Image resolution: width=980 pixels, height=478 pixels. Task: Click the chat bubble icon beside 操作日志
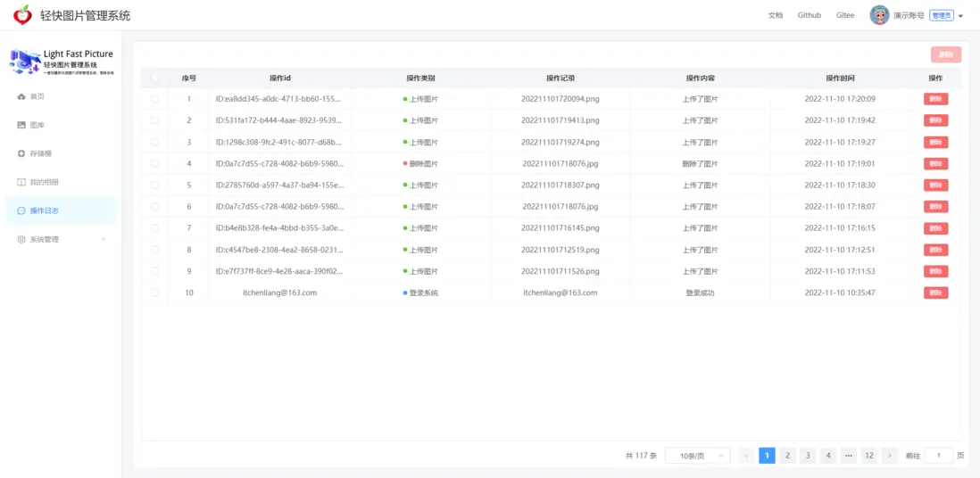coord(21,211)
